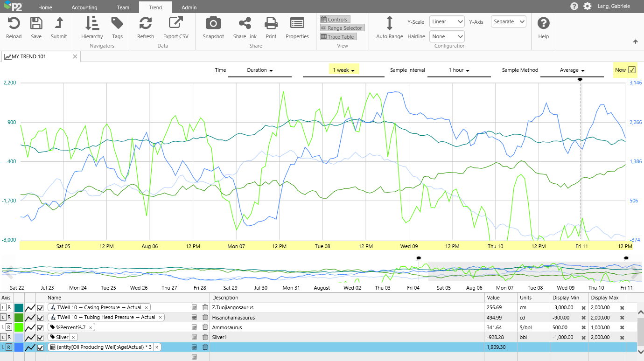Click the Export CSV icon

coord(175,23)
